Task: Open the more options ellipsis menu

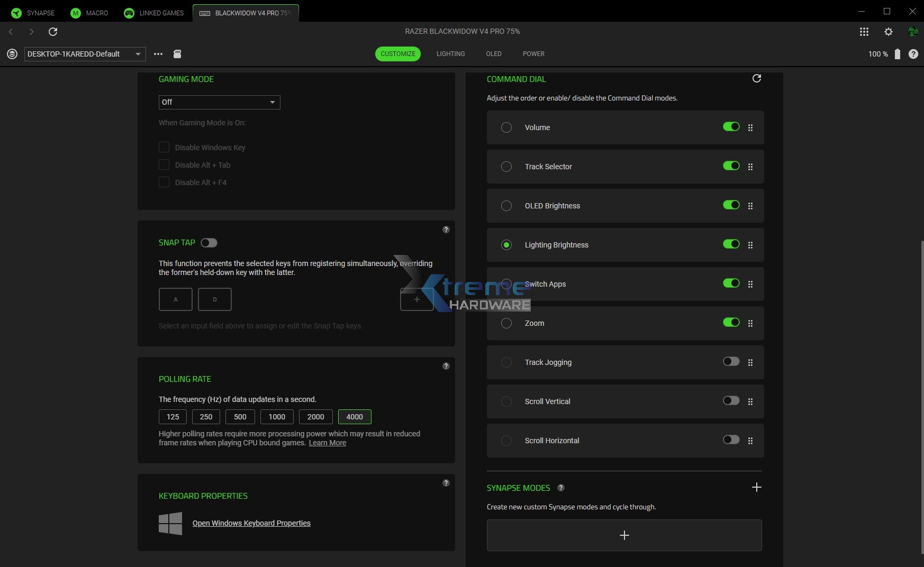Action: tap(158, 53)
